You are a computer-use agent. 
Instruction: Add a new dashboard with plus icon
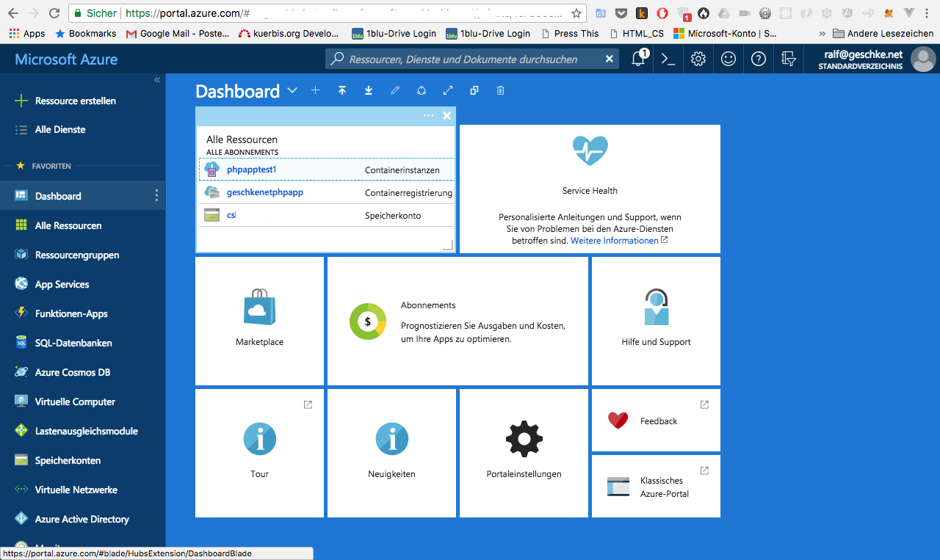[x=316, y=90]
